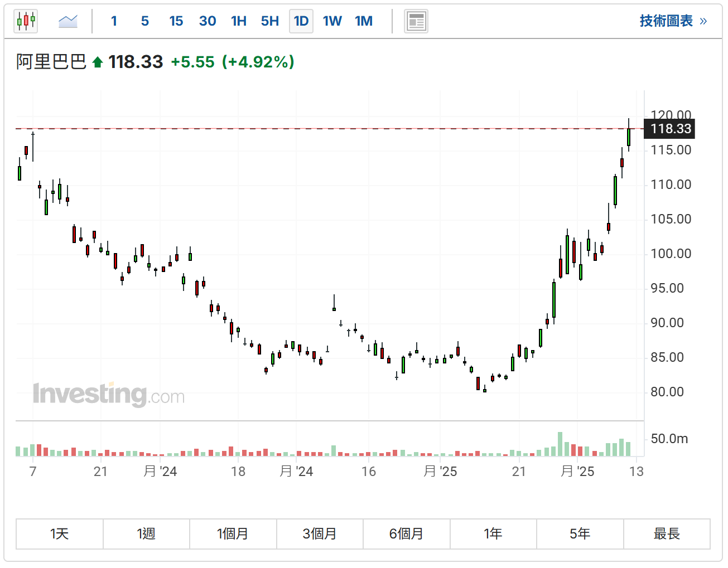This screenshot has height=568, width=728.
Task: Switch to area line chart type
Action: 68,21
